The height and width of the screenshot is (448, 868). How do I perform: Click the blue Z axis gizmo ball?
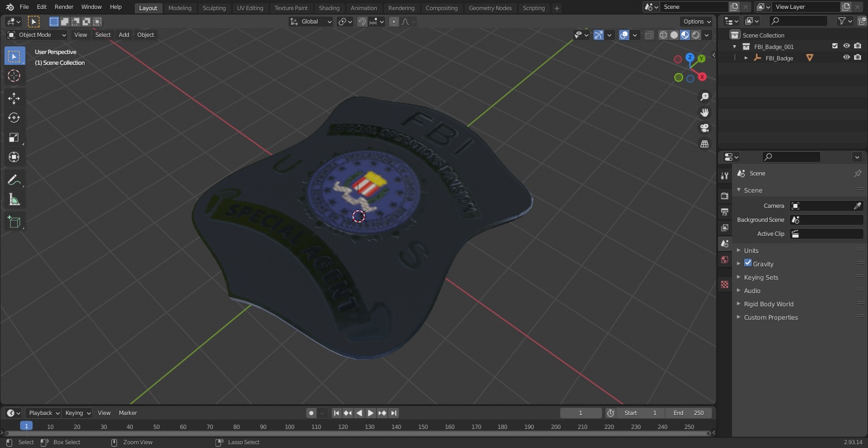689,57
